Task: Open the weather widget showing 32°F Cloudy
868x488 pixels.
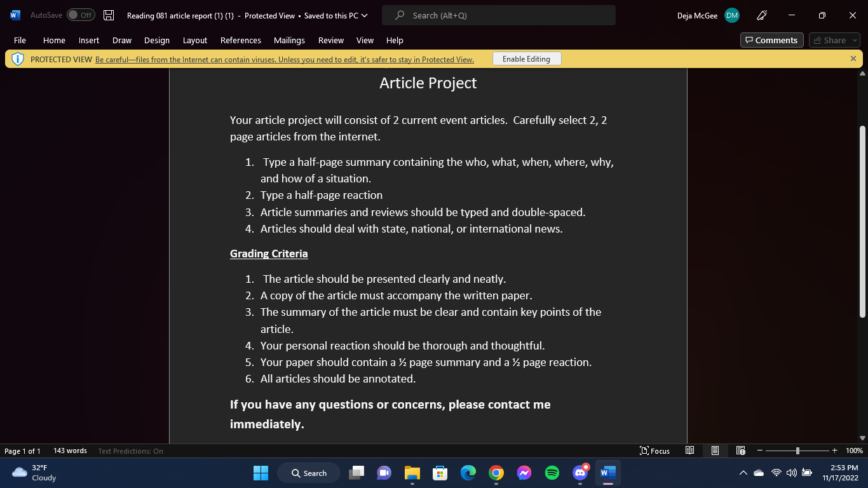Action: point(35,473)
